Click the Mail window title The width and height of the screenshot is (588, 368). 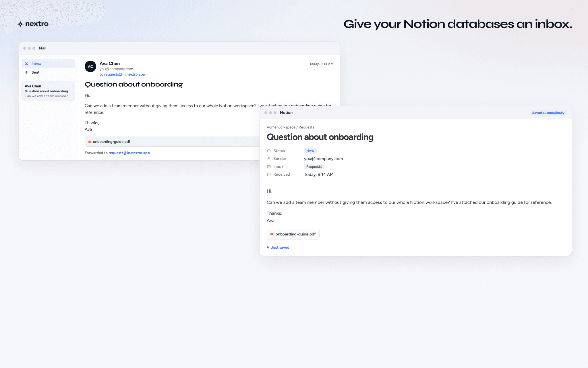point(42,48)
